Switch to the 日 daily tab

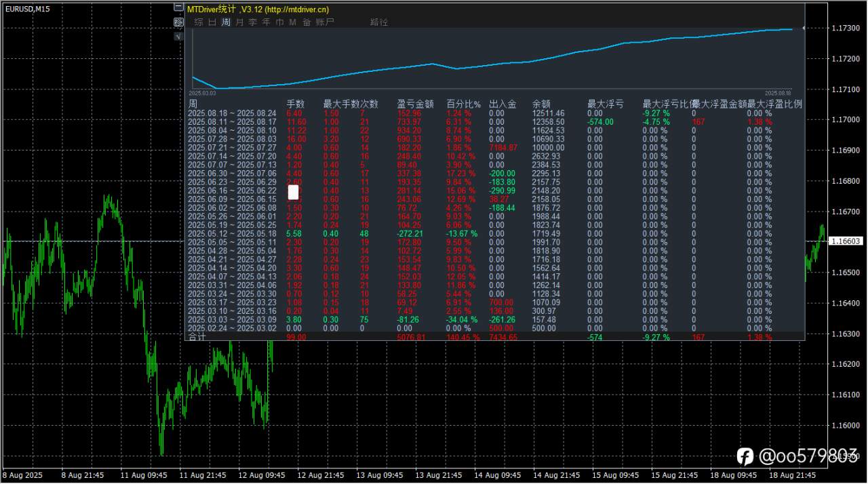click(212, 22)
